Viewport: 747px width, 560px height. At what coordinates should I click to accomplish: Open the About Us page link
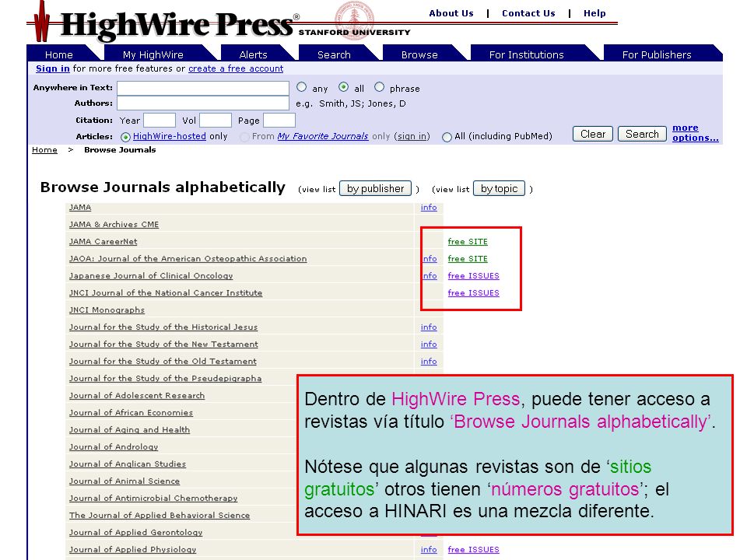tap(451, 13)
